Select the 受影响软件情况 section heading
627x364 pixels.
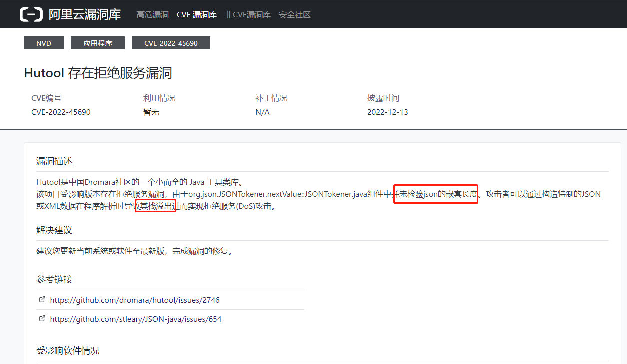pyautogui.click(x=68, y=351)
